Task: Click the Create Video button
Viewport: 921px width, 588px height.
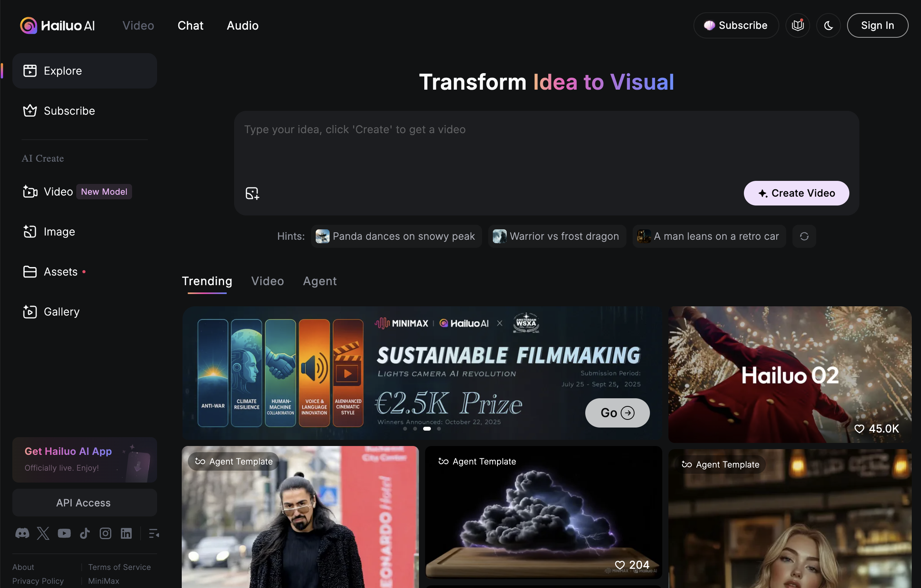Action: click(796, 193)
